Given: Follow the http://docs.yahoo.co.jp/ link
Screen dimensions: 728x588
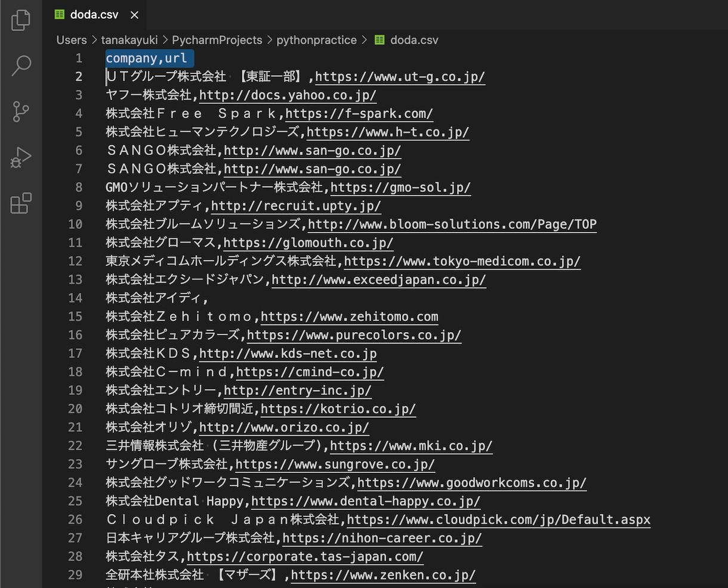Looking at the screenshot, I should 288,95.
